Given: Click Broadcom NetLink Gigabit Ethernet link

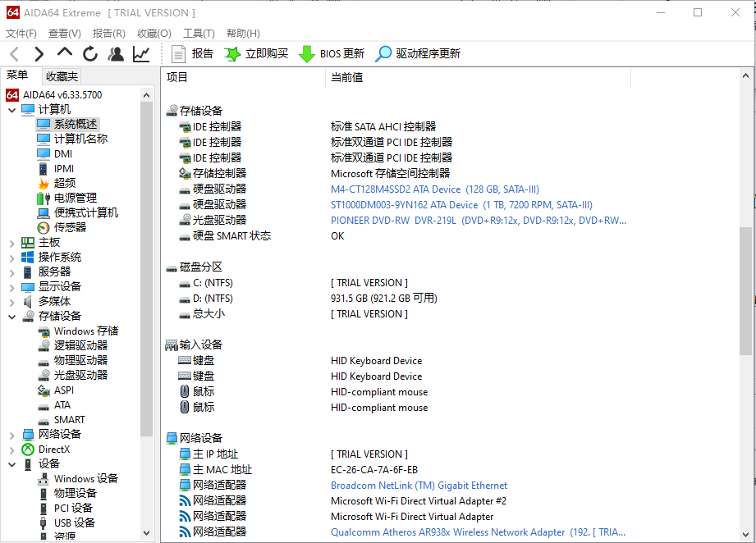Looking at the screenshot, I should pyautogui.click(x=419, y=486).
